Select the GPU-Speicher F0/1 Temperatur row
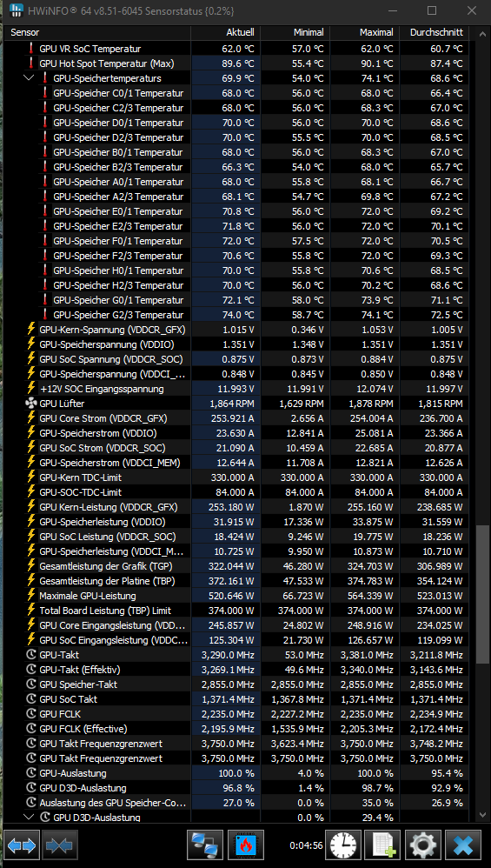 238,241
